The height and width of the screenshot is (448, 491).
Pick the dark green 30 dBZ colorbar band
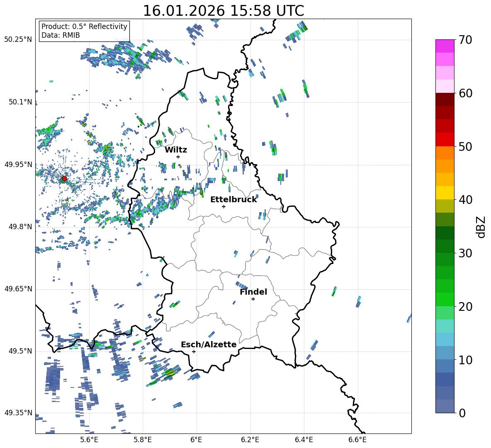coord(445,246)
